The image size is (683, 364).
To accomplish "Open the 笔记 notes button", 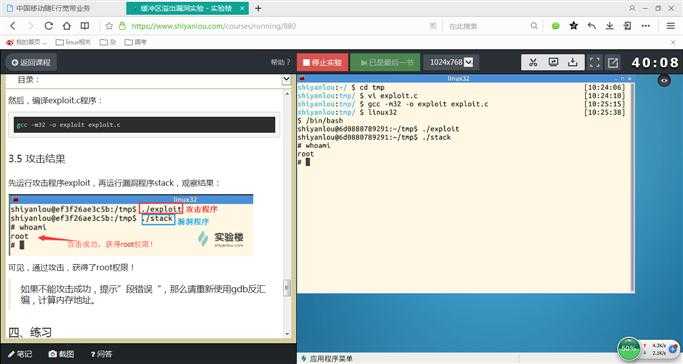I will (x=20, y=354).
